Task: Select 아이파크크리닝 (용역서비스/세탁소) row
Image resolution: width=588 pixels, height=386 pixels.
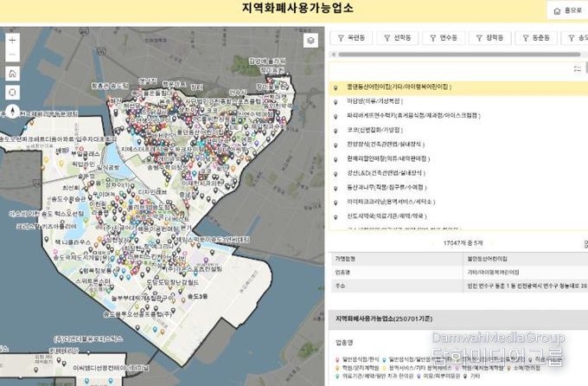Action: click(458, 202)
